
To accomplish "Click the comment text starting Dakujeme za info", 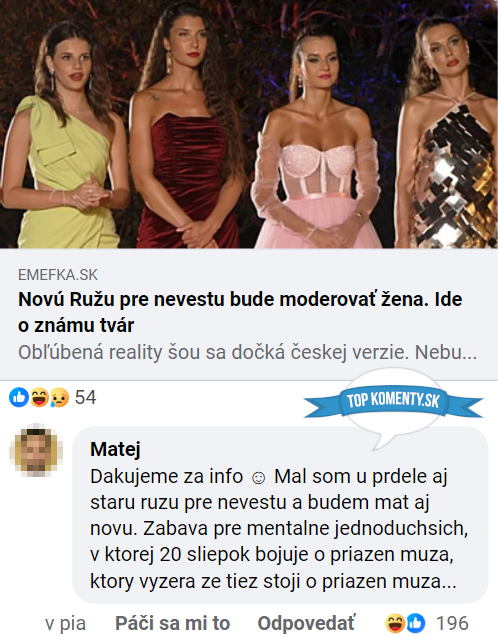I will pos(279,529).
